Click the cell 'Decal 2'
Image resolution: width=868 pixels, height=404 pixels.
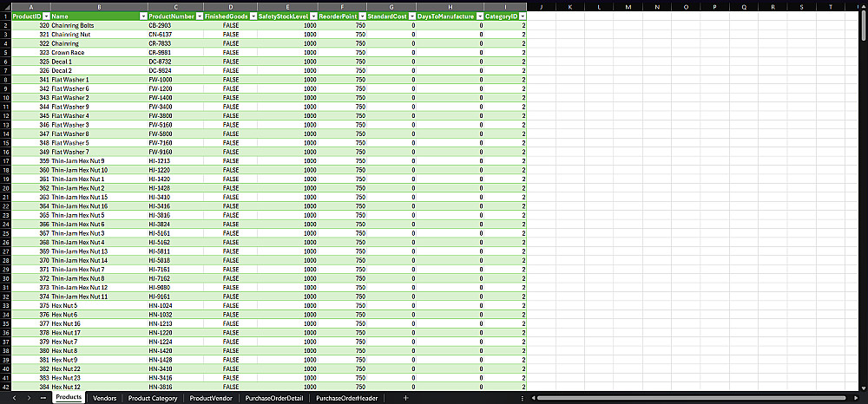pyautogui.click(x=99, y=71)
